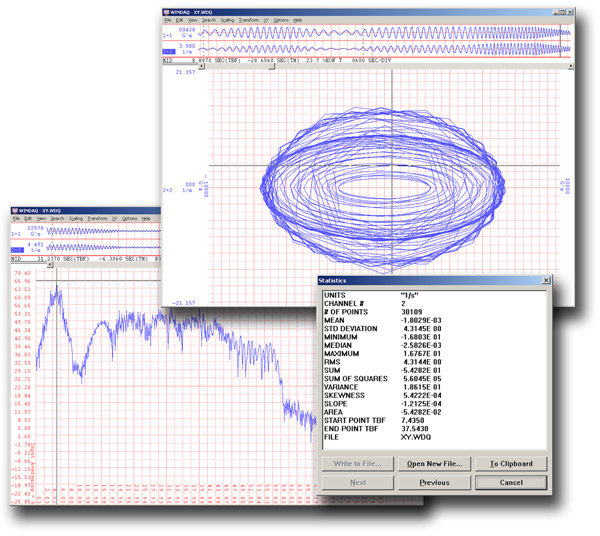Click the Cancel button in the Statistics dialog
This screenshot has width=600, height=536.
(511, 482)
